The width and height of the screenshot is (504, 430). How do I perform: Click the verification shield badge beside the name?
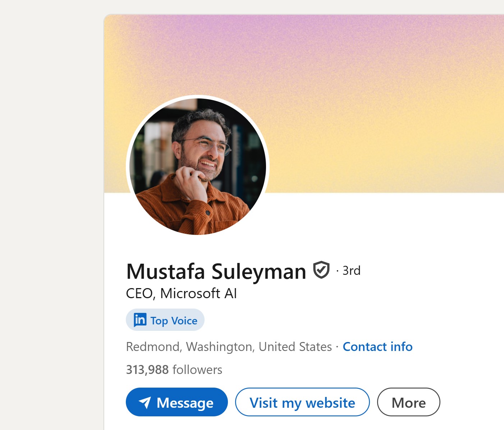pos(321,270)
